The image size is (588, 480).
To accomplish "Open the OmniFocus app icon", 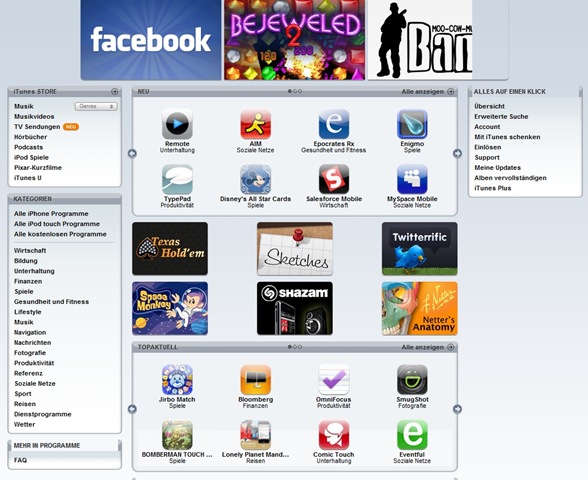I will click(334, 380).
